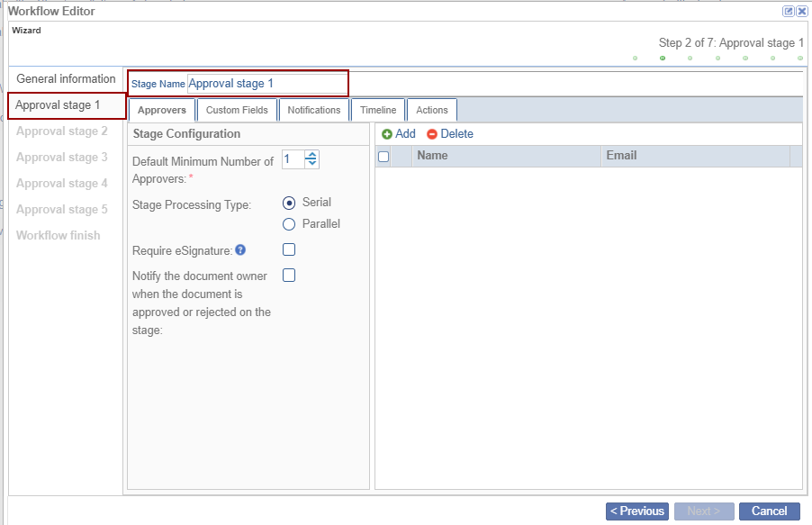Viewport: 812px width, 525px height.
Task: Go to the Timeline tab
Action: coord(378,110)
